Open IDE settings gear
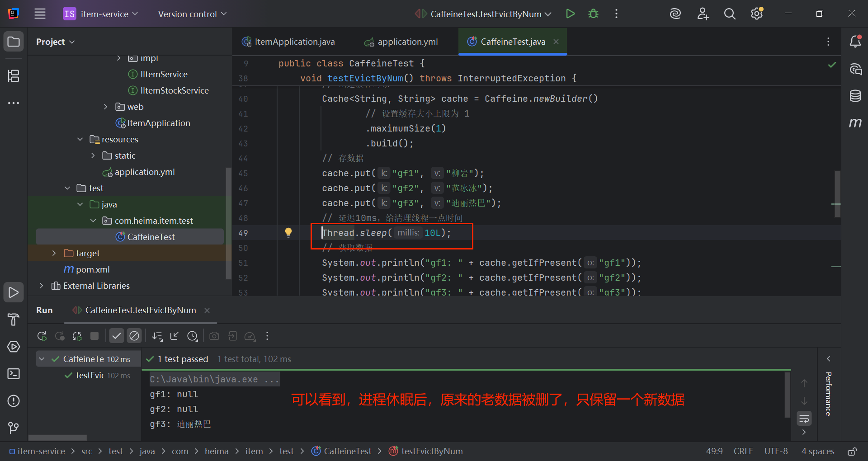 [757, 14]
